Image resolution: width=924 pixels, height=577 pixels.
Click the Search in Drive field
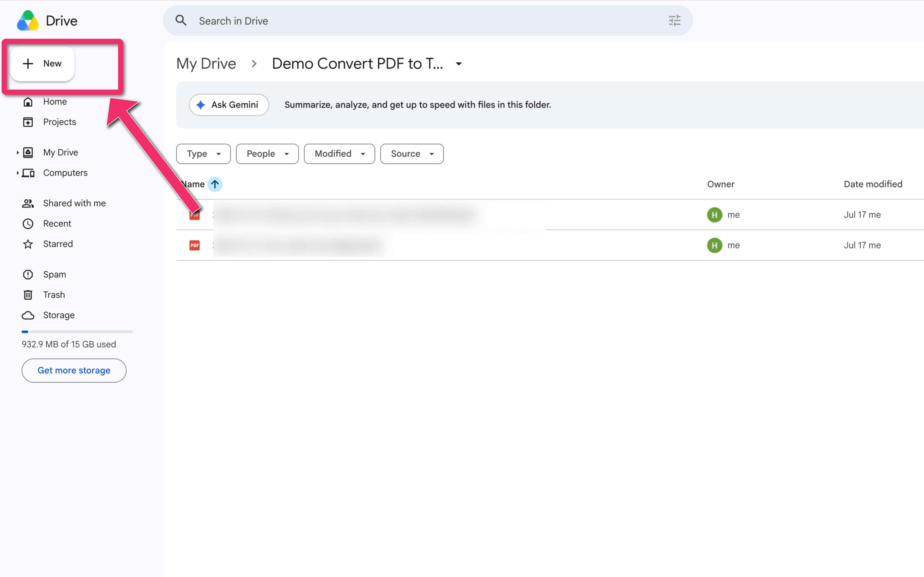pos(428,21)
